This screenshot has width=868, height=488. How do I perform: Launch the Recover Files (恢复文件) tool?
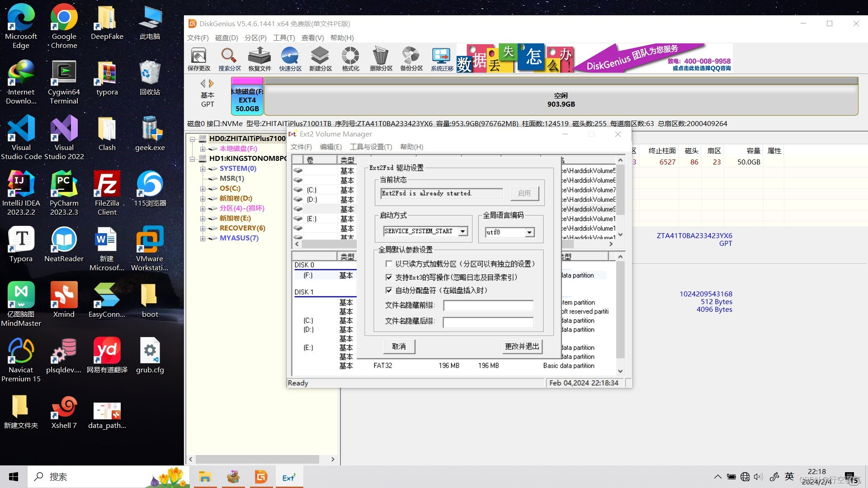tap(259, 59)
